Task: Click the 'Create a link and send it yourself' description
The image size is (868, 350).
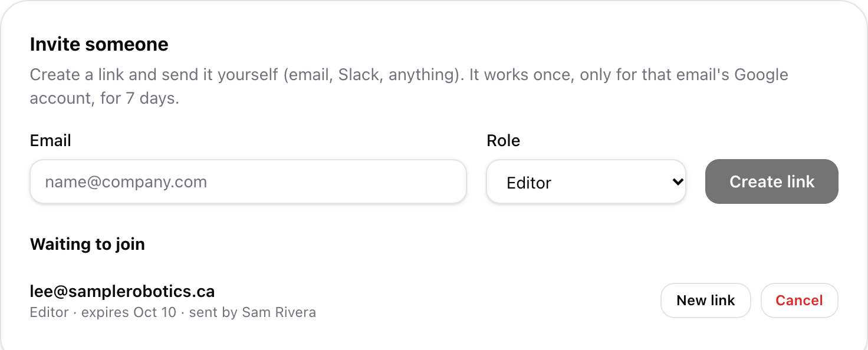Action: click(x=409, y=86)
